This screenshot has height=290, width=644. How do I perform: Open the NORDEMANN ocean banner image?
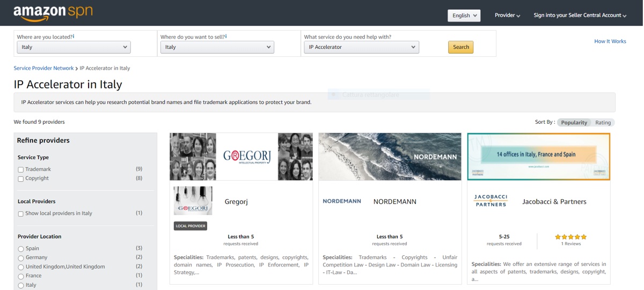tap(390, 157)
